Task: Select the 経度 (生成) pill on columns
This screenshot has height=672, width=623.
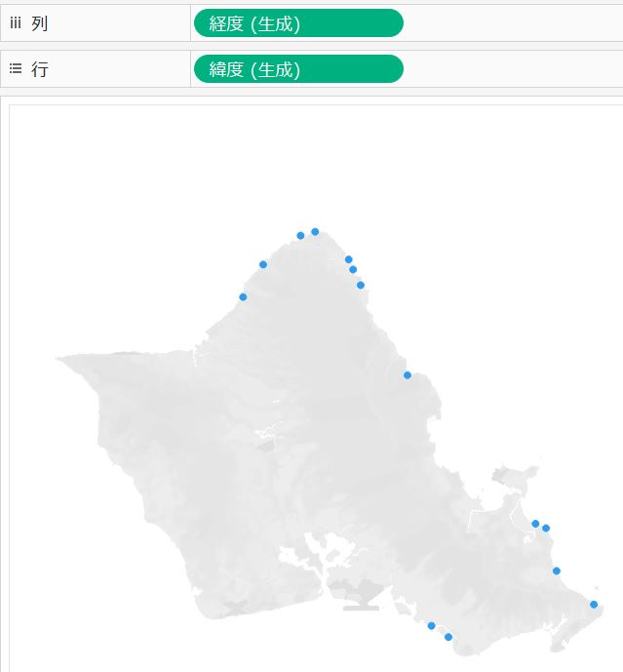Action: pyautogui.click(x=298, y=23)
